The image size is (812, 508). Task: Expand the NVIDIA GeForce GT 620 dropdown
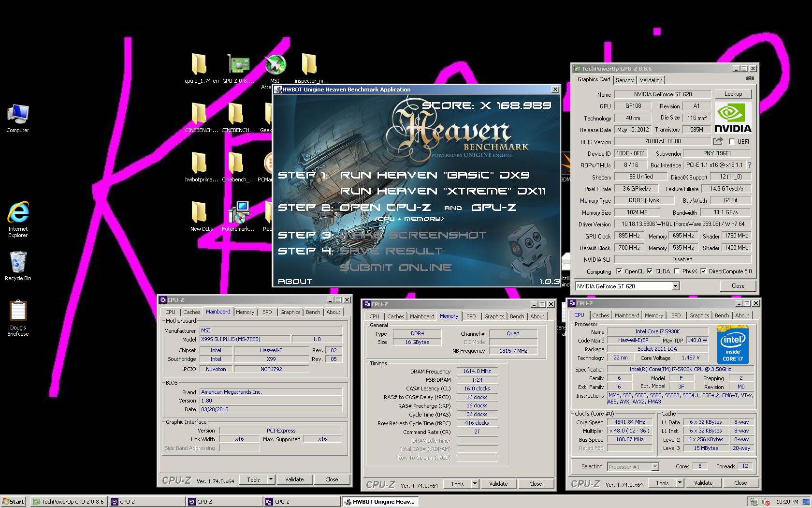tap(675, 286)
